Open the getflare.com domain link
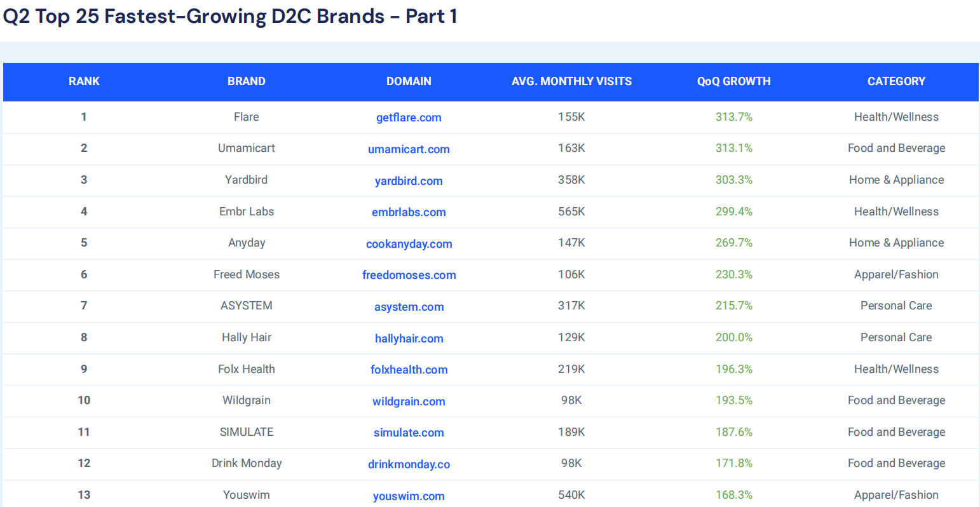 [409, 118]
